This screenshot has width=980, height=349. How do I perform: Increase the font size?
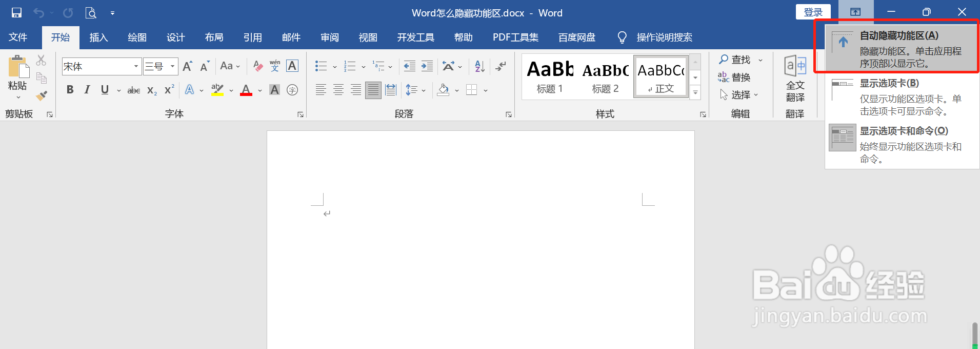tap(188, 66)
